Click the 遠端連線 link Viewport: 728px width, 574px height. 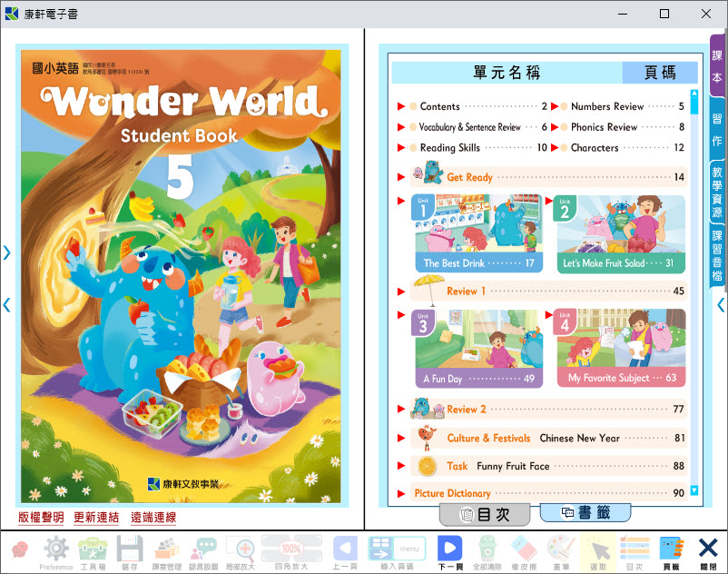pos(153,518)
